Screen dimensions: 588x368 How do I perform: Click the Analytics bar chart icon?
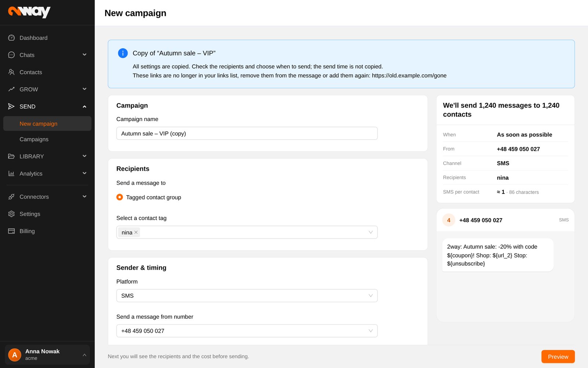[x=11, y=173]
